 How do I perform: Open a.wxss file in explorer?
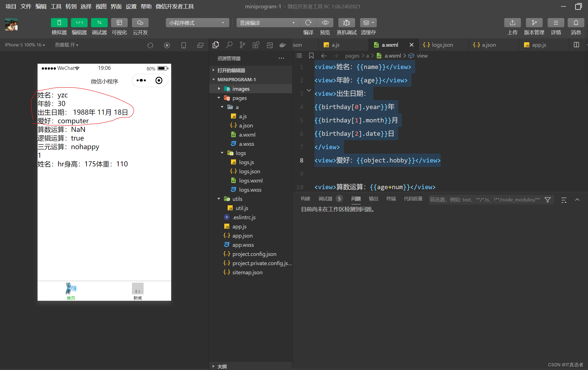point(246,144)
